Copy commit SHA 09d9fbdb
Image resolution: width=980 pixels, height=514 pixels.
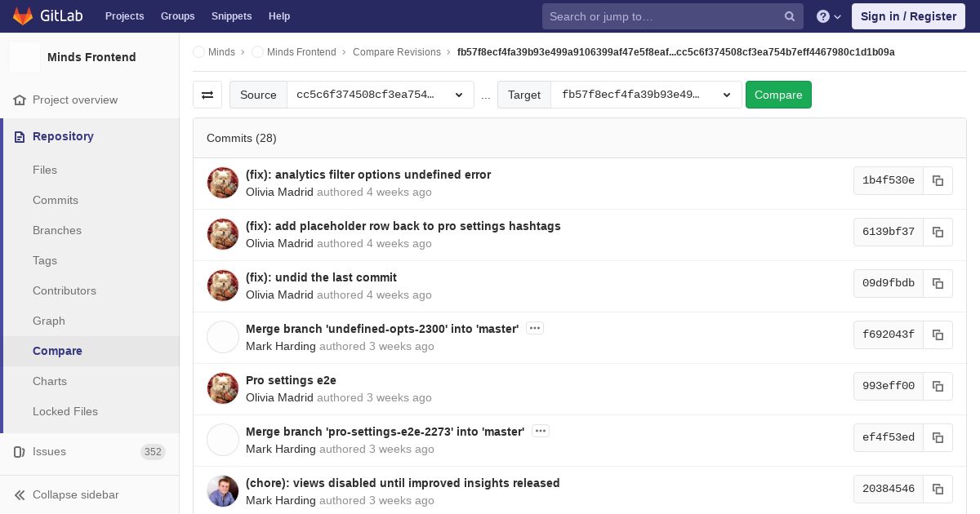click(938, 283)
